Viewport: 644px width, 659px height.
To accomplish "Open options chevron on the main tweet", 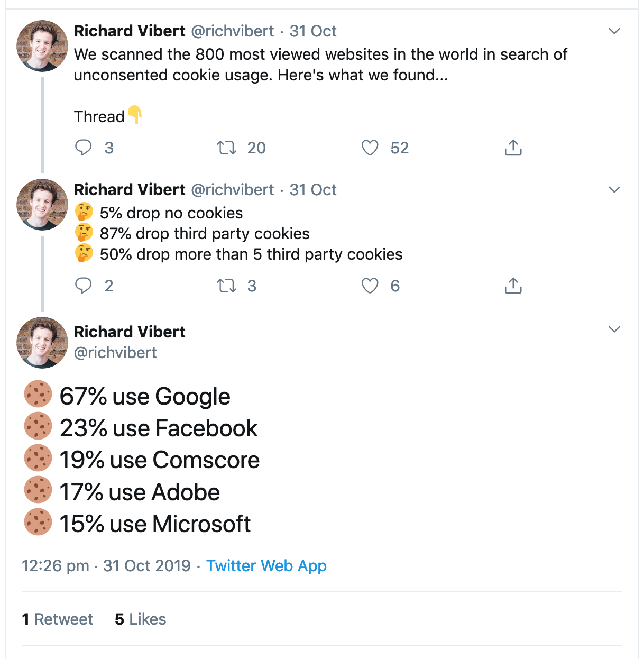I will pos(614,329).
